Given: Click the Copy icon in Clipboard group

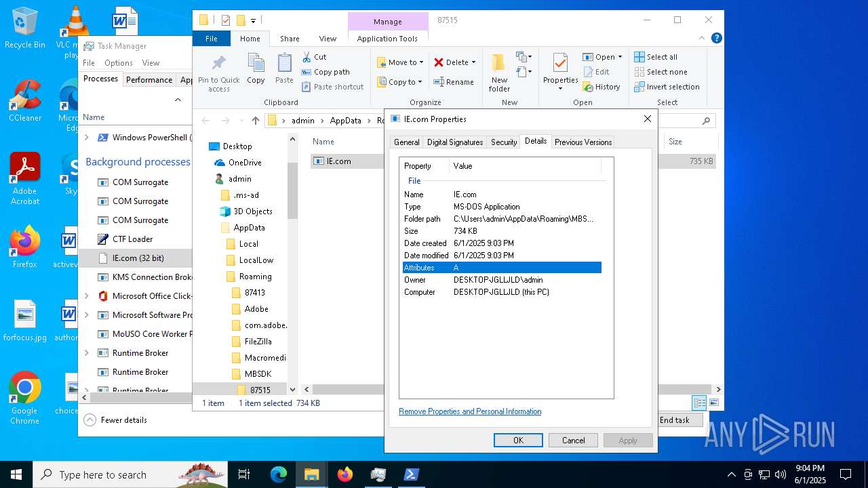Looking at the screenshot, I should tap(256, 63).
